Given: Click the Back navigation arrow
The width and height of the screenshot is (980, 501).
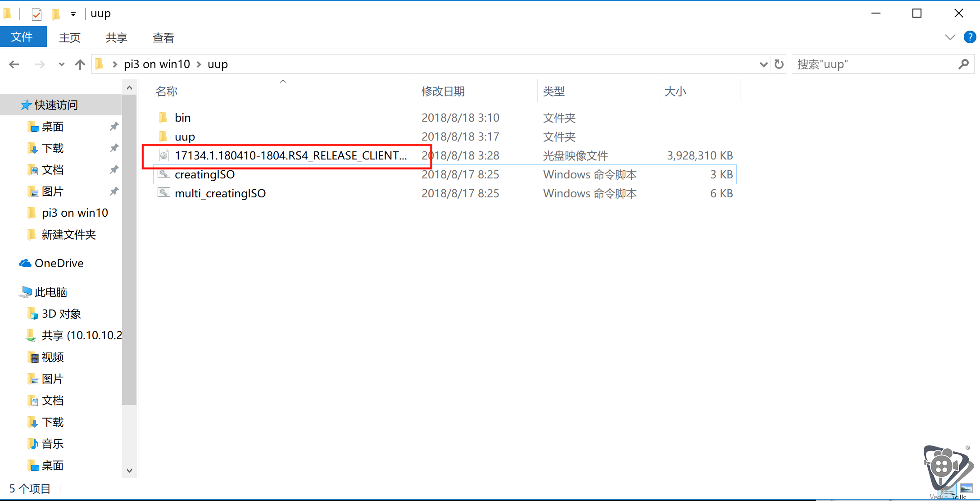Looking at the screenshot, I should (14, 64).
